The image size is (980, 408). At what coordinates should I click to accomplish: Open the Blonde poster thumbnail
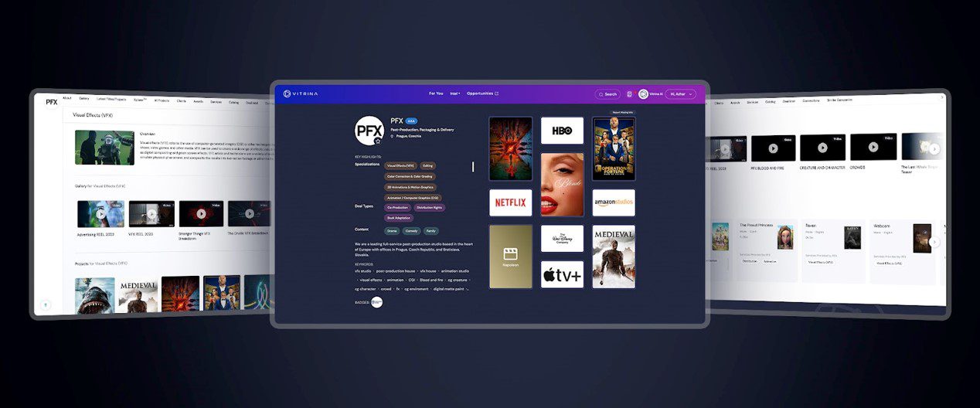click(x=562, y=184)
